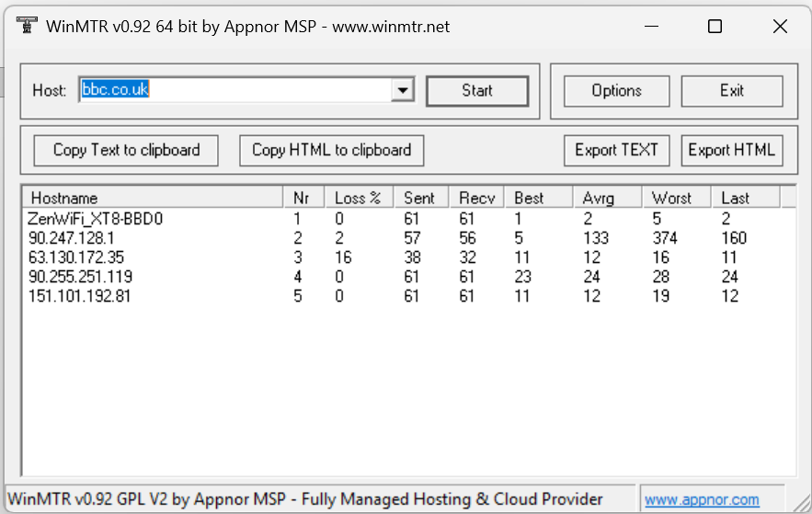Click the Exit button

732,91
